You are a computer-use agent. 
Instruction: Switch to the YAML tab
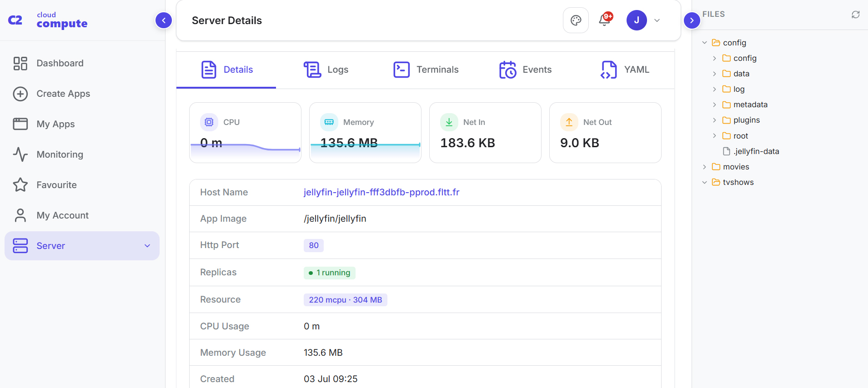coord(625,70)
